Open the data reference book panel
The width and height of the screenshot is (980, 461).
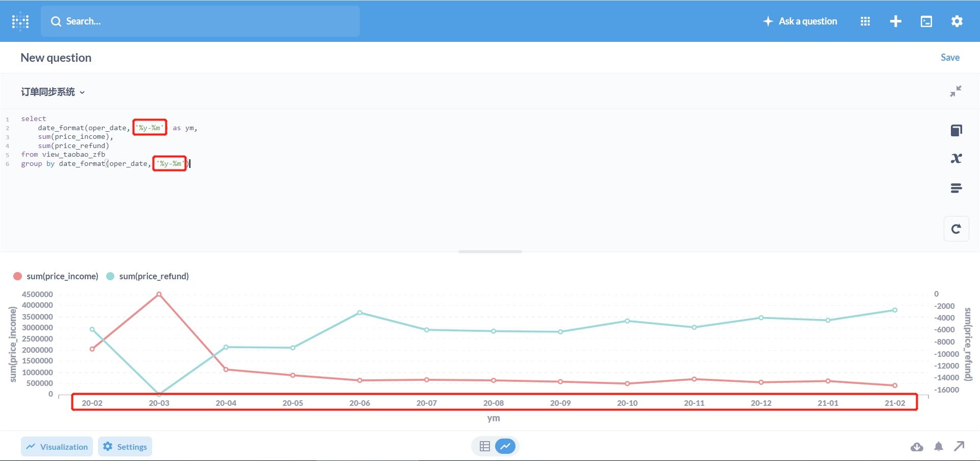click(957, 130)
